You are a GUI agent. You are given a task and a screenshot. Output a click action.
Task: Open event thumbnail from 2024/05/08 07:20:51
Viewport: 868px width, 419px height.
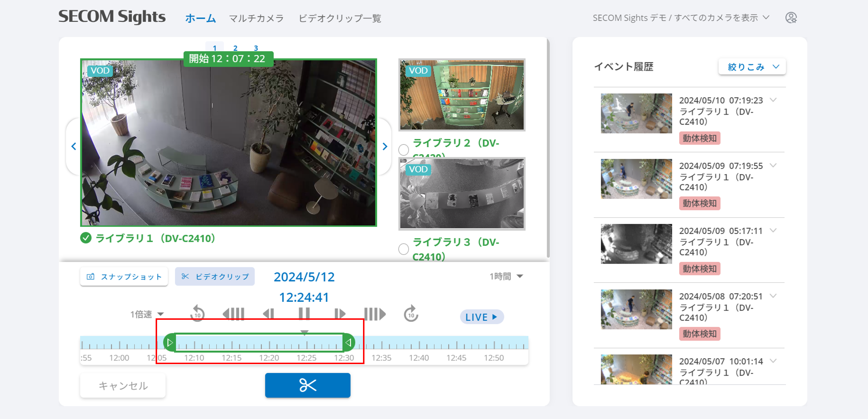coord(636,309)
